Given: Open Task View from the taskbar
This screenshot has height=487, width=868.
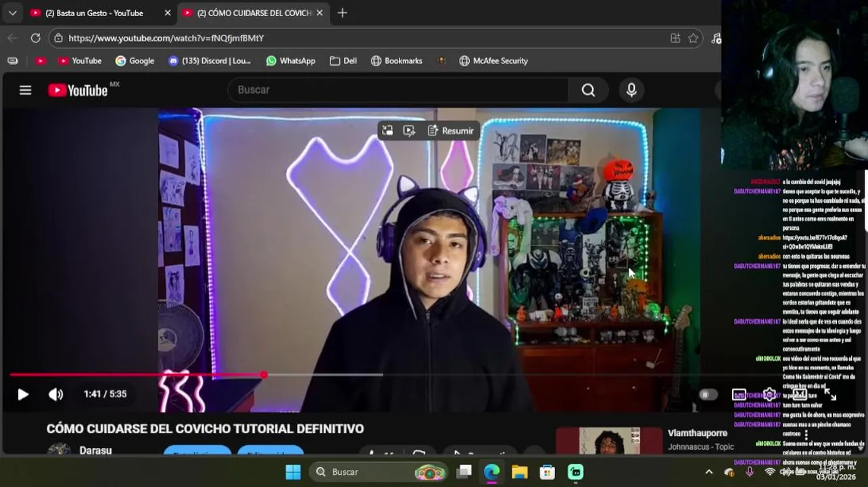Looking at the screenshot, I should click(x=464, y=472).
